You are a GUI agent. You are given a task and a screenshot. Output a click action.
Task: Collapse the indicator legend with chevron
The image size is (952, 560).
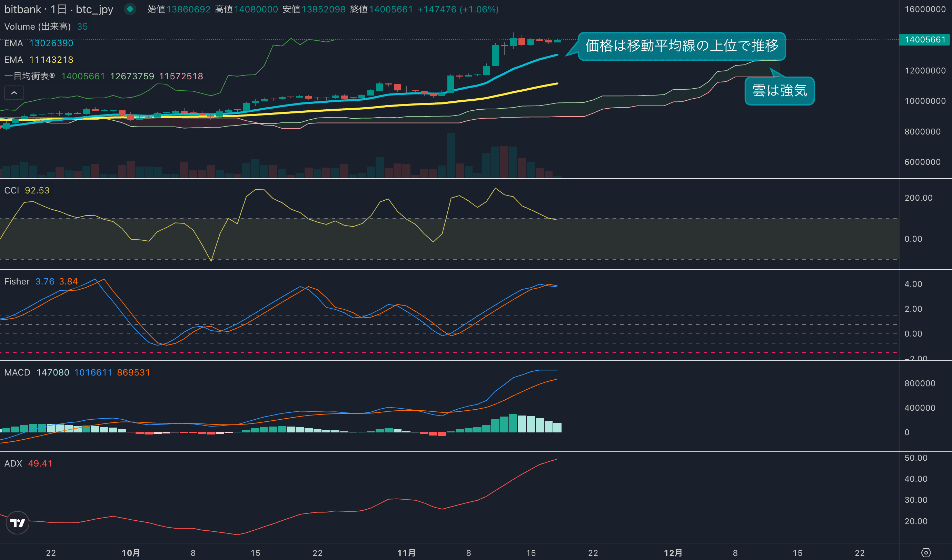point(14,92)
